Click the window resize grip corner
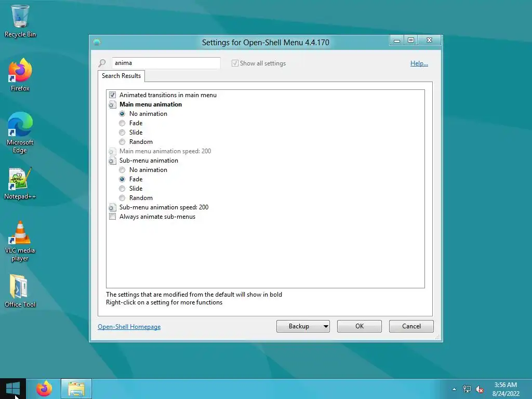 [x=437, y=337]
